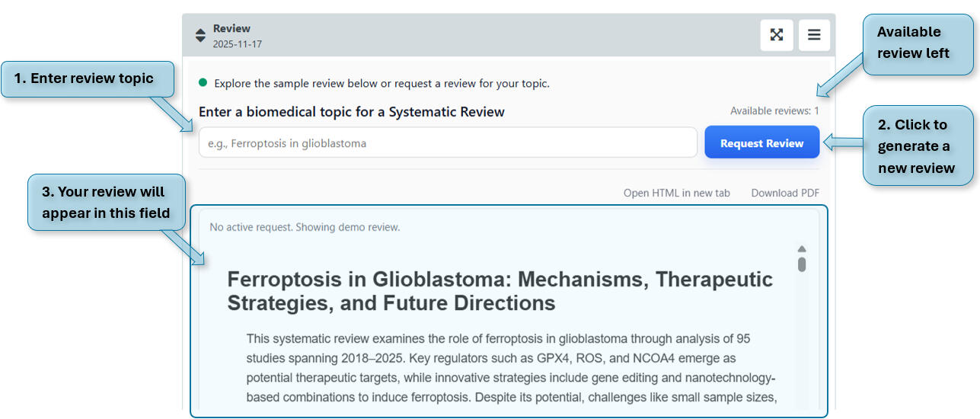This screenshot has height=419, width=980.
Task: Click the 2025-11-17 date label
Action: (x=237, y=44)
